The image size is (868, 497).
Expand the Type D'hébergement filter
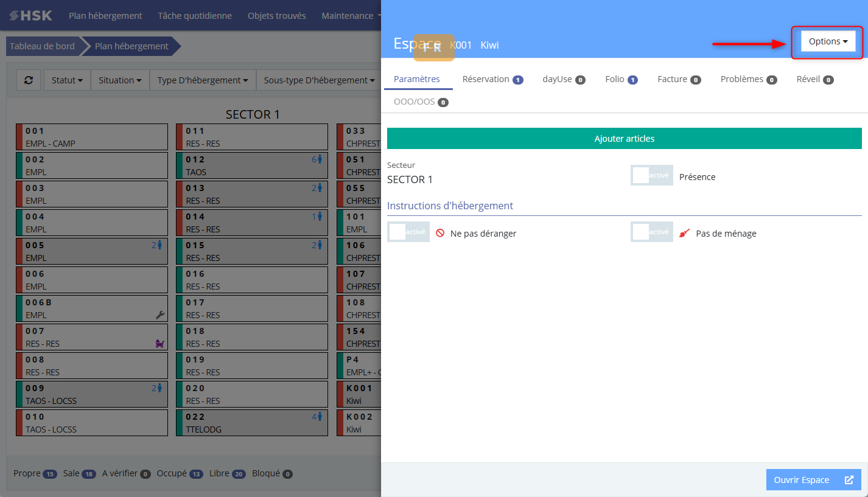202,80
